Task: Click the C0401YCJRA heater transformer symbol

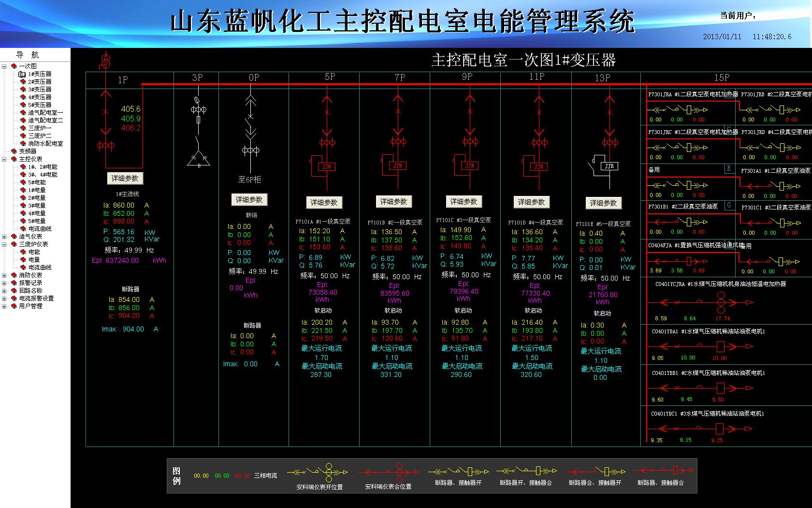Action: 721,302
